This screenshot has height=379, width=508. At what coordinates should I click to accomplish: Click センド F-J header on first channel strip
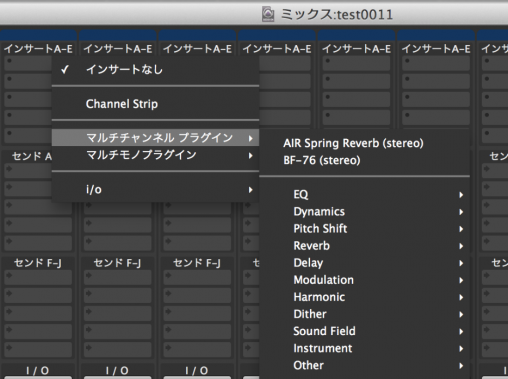[x=38, y=263]
